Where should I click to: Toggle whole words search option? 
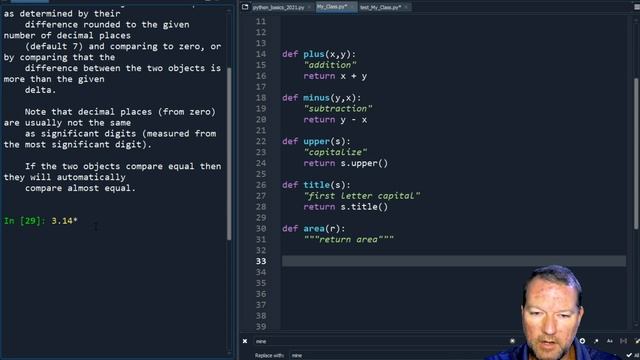623,341
